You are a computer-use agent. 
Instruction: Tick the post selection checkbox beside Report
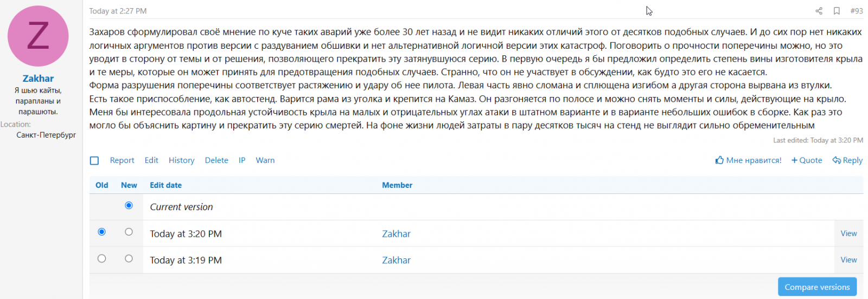coord(94,161)
